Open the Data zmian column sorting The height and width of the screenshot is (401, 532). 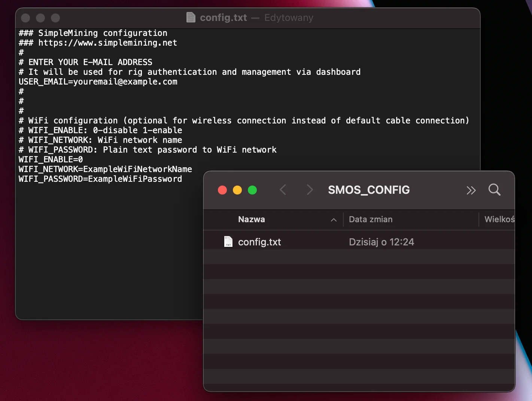click(370, 219)
